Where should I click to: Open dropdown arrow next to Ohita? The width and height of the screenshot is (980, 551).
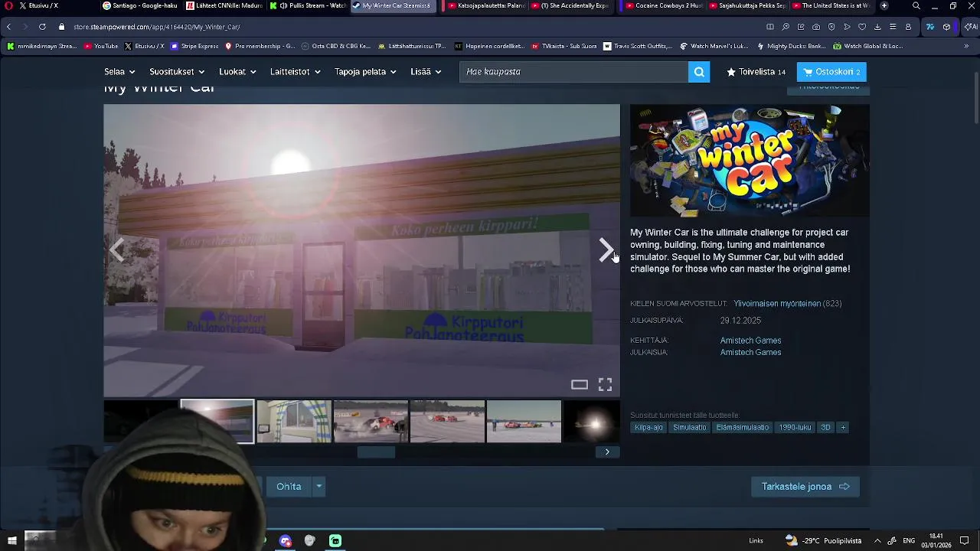click(x=319, y=487)
